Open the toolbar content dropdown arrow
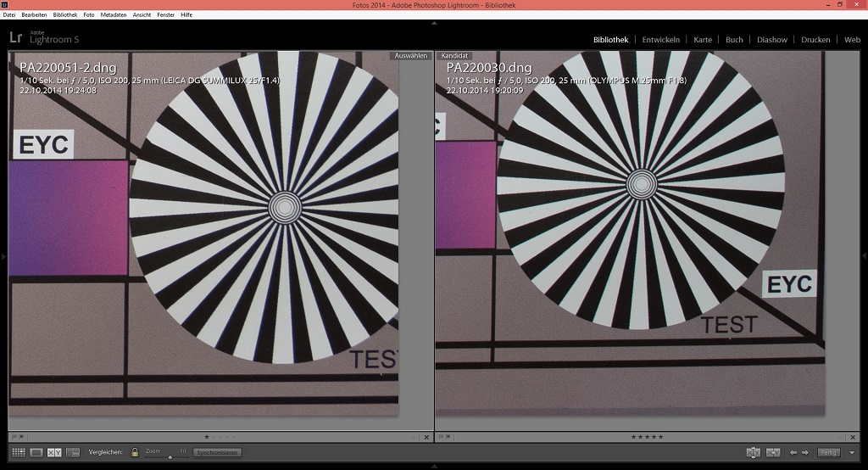This screenshot has height=470, width=868. pyautogui.click(x=852, y=452)
